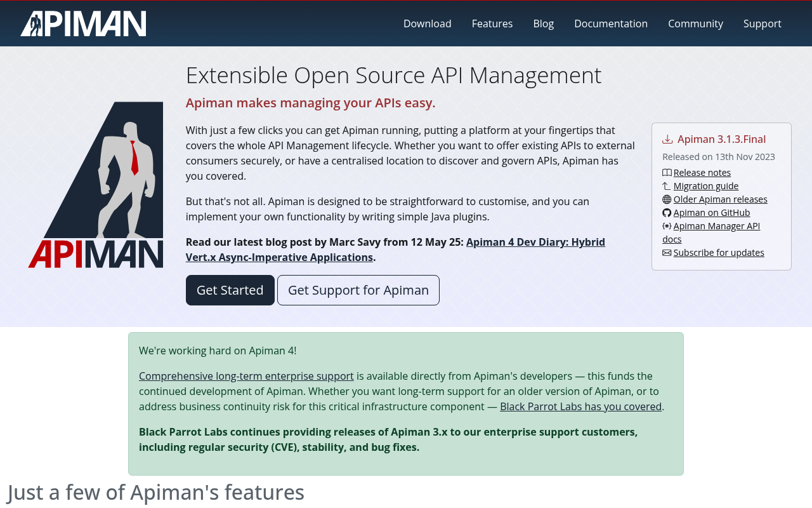Open the Download menu item
Screen dimensions: 812x508
[428, 23]
